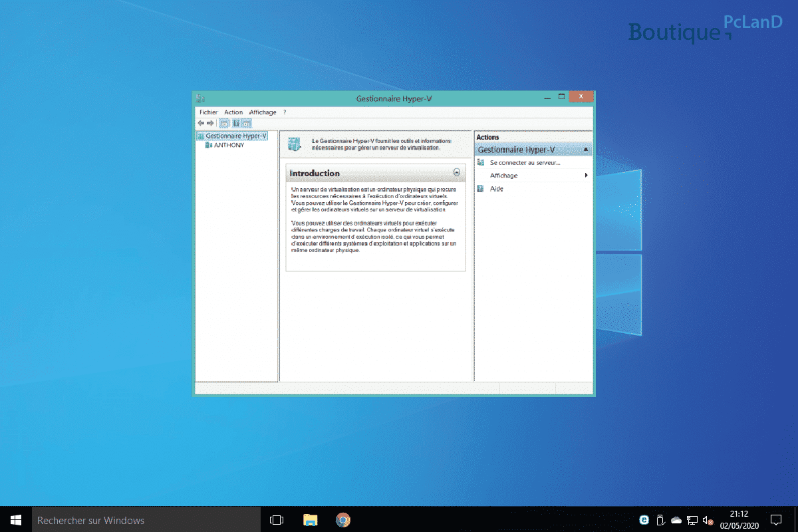Open the notification center icon
The image size is (798, 532).
[776, 520]
